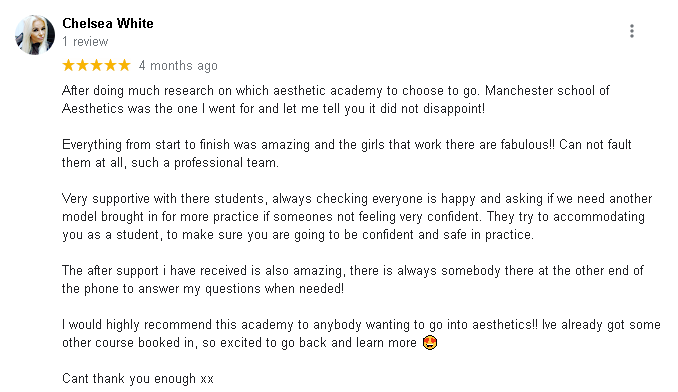
Task: Click the first rating star
Action: (x=68, y=65)
